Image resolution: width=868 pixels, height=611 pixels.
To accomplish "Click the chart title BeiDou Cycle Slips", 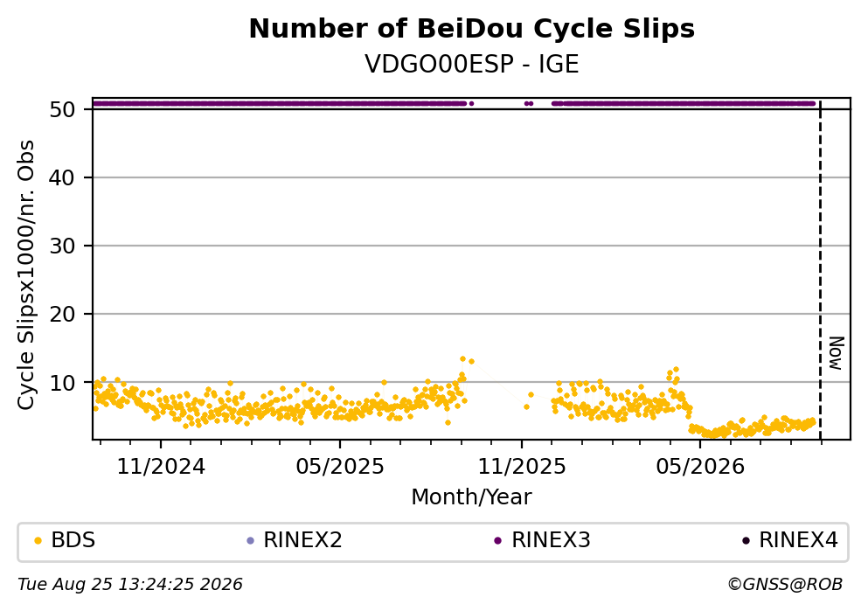I will click(x=472, y=29).
